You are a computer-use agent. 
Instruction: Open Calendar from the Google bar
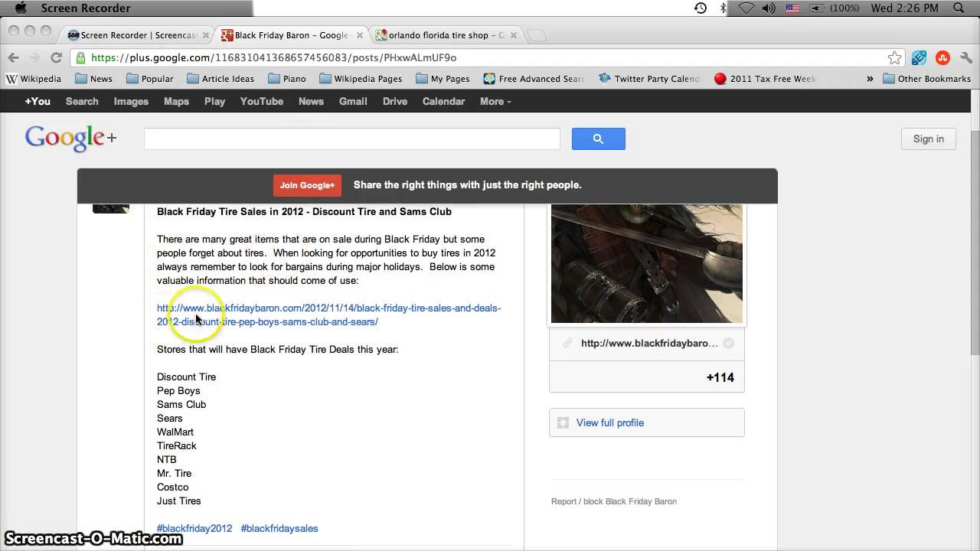tap(443, 101)
